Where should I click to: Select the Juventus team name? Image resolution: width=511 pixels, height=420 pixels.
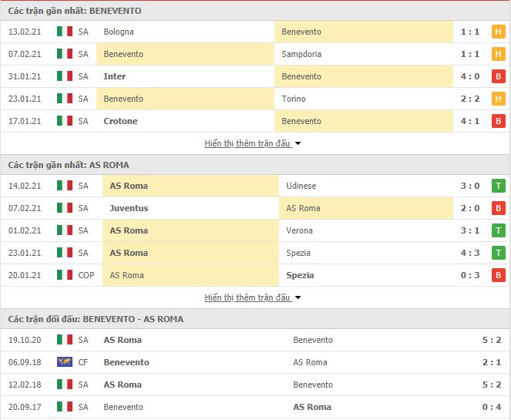point(129,208)
